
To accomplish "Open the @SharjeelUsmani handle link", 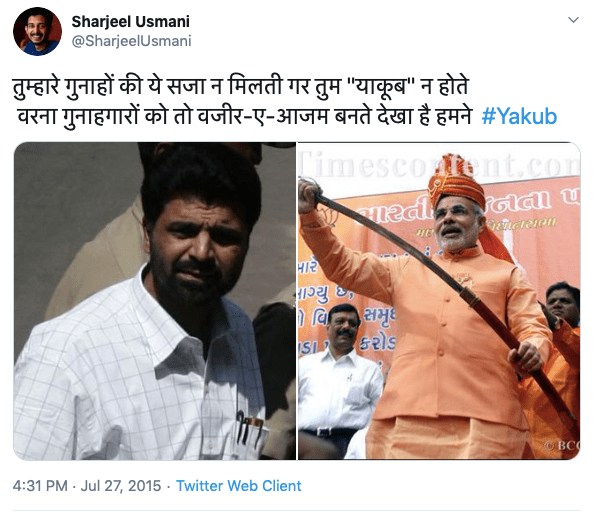I will click(x=132, y=41).
